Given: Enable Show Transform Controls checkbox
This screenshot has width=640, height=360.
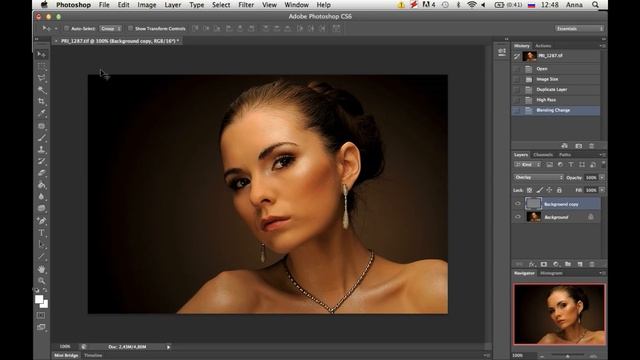Looking at the screenshot, I should pyautogui.click(x=130, y=29).
